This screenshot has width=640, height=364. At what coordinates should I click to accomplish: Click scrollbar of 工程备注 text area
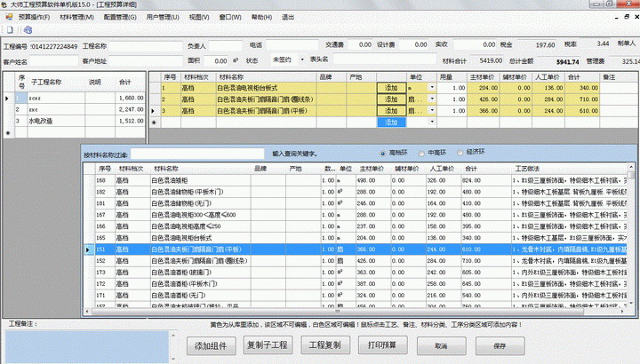pyautogui.click(x=173, y=347)
